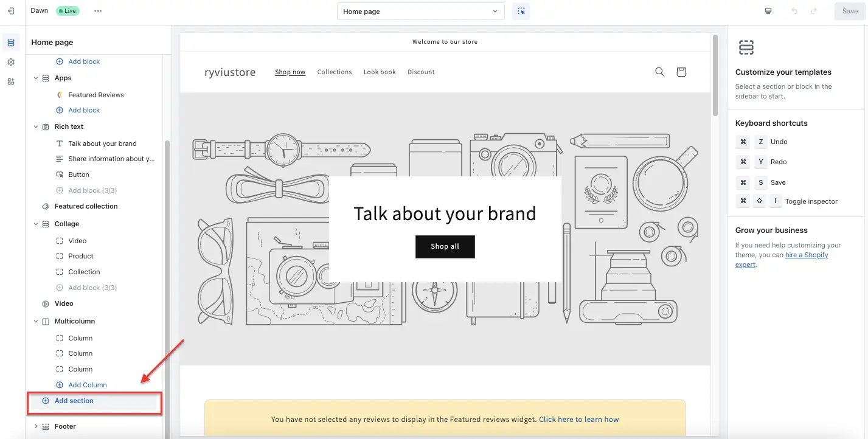Click here to learn how link
868x439 pixels.
pyautogui.click(x=578, y=419)
